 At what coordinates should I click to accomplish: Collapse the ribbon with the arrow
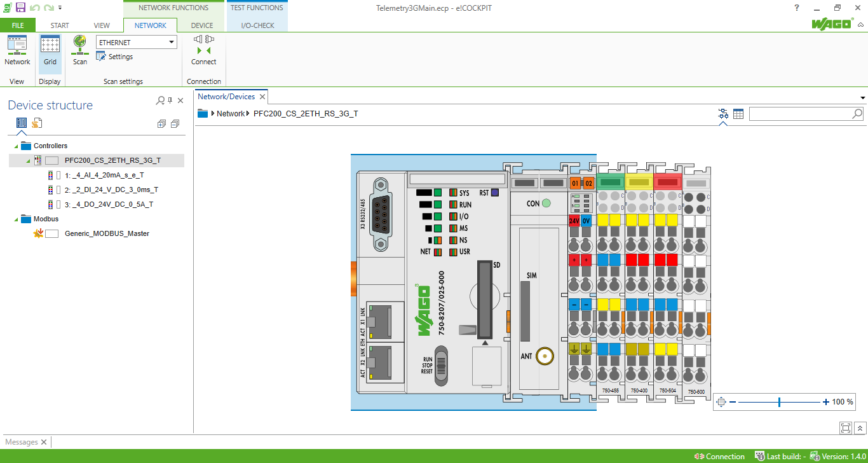[861, 25]
